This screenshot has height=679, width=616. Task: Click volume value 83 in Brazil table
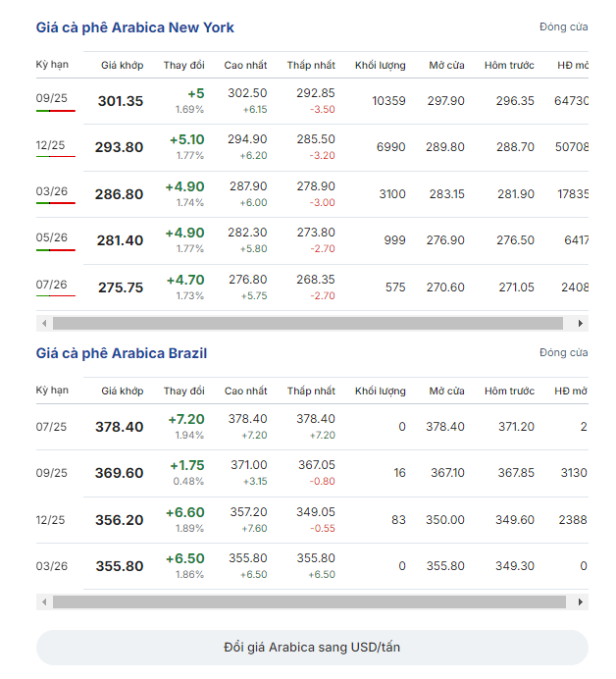coord(398,520)
